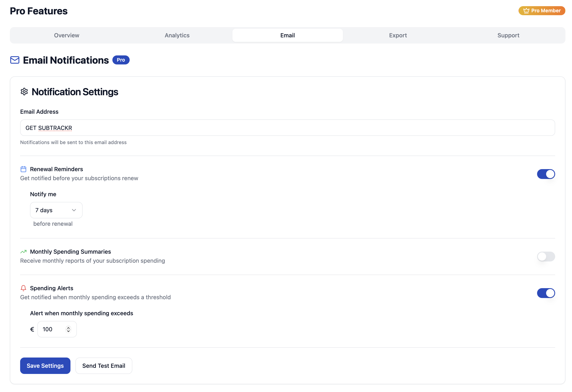This screenshot has width=572, height=392.
Task: Click the red bell icon for Spending Alerts
Action: 23,288
